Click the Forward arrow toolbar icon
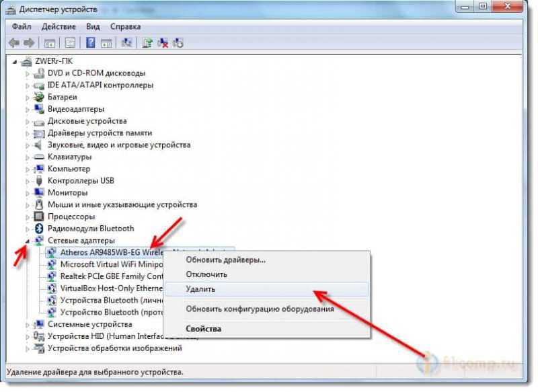Image resolution: width=538 pixels, height=392 pixels. point(29,43)
